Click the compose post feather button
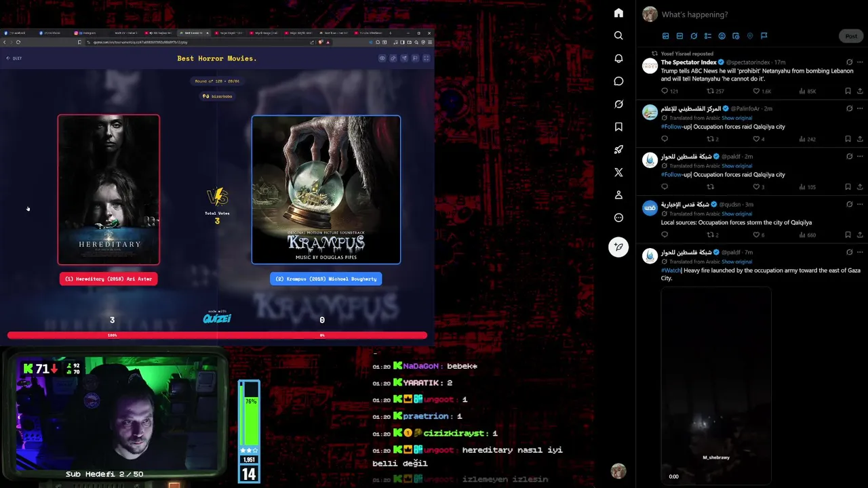This screenshot has width=868, height=488. (618, 247)
